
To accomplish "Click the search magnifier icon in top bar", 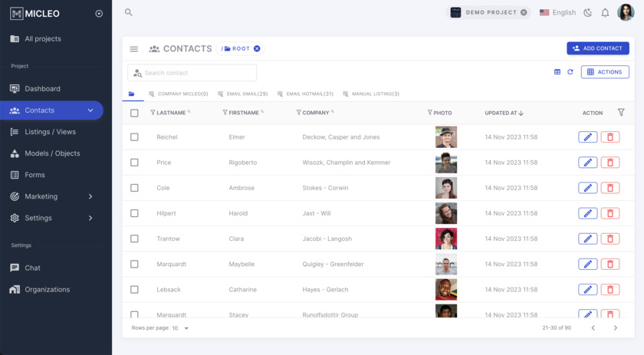I will (x=129, y=12).
